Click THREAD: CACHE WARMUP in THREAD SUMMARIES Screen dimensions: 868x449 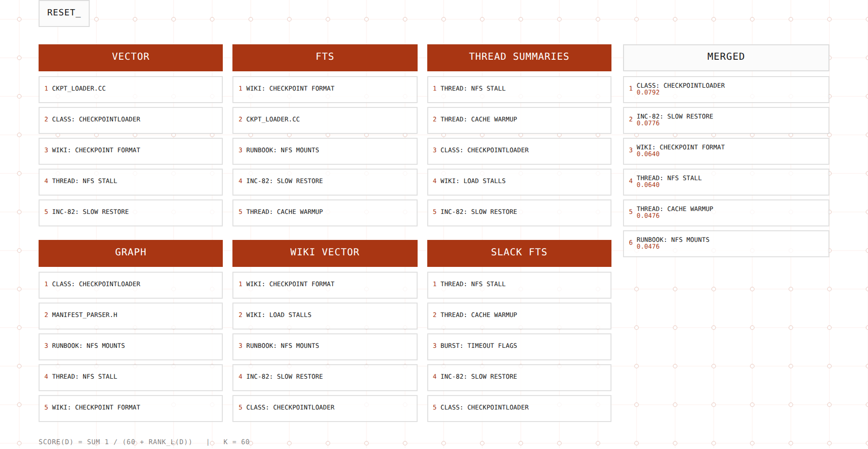coord(519,120)
